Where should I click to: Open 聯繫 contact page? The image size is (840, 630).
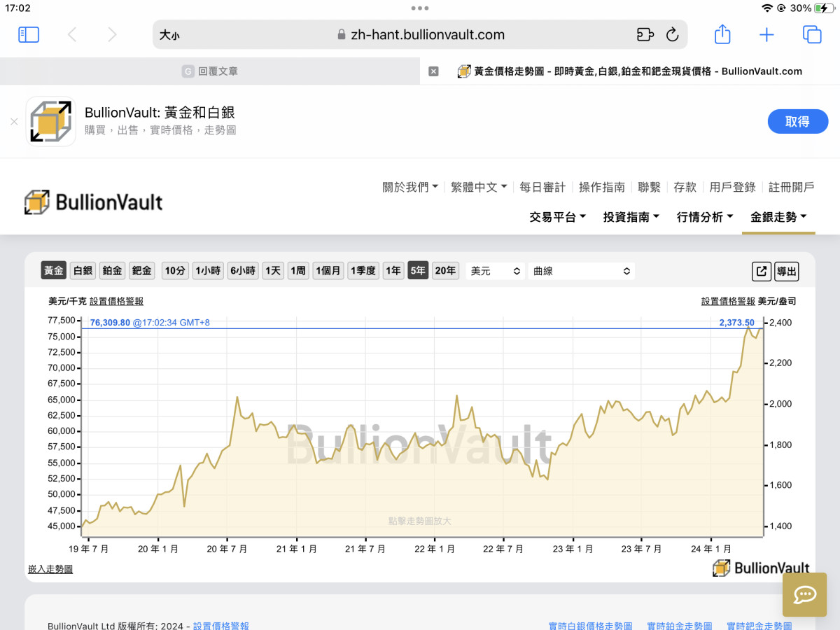tap(650, 187)
